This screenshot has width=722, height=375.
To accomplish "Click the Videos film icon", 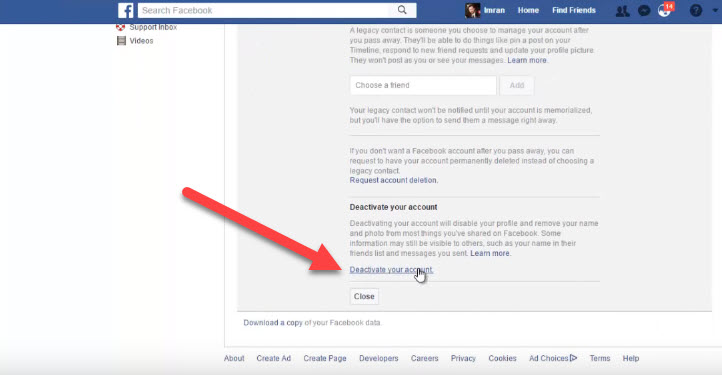I will tap(121, 41).
